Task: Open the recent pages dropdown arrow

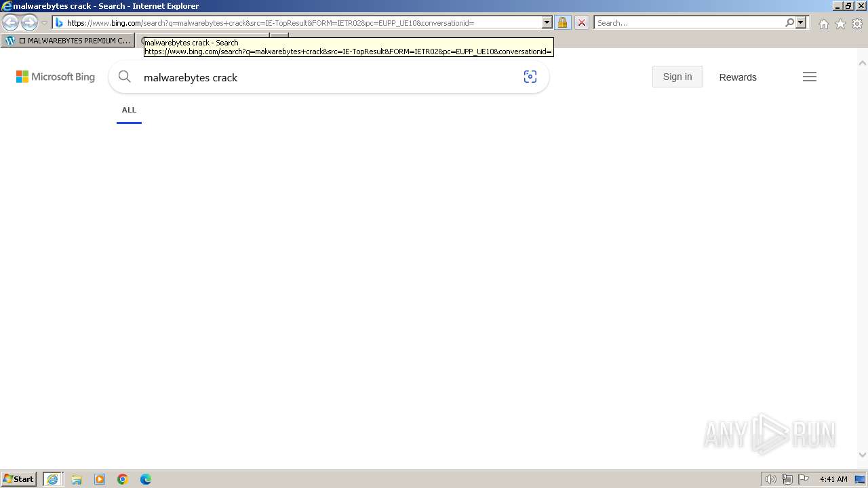Action: point(44,23)
